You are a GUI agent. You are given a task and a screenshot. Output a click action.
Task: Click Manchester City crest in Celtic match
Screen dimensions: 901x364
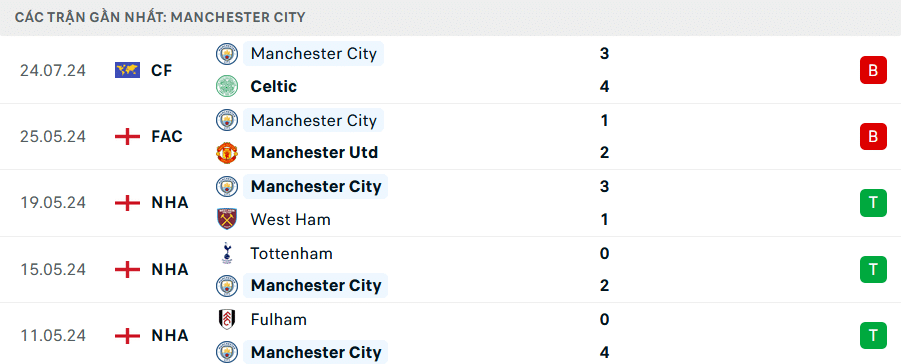(226, 53)
